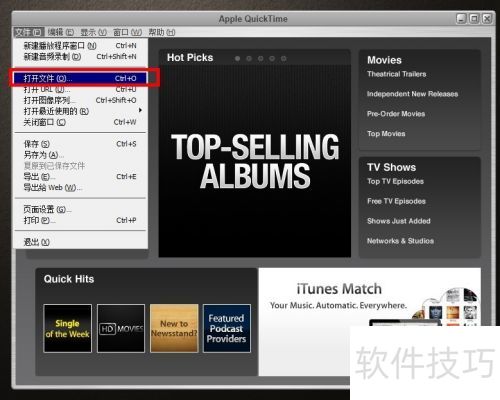
Task: Open HD Movies tile
Action: click(121, 328)
